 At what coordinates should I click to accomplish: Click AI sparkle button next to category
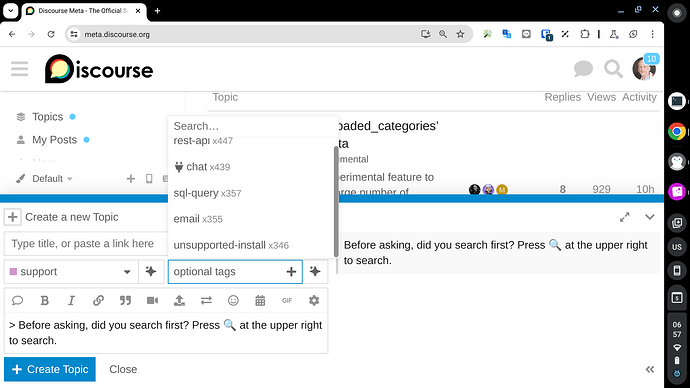[x=150, y=271]
